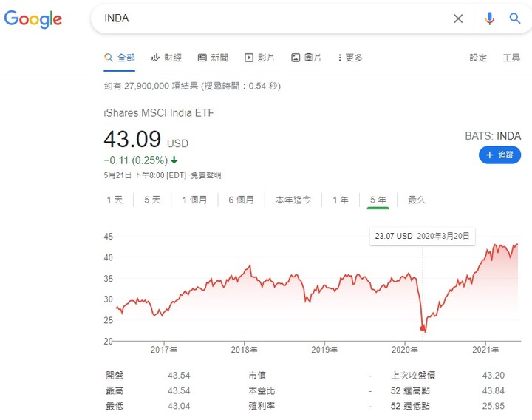This screenshot has height=420, width=532.
Task: Click the 52 週高點 value 43.84
Action: 494,391
